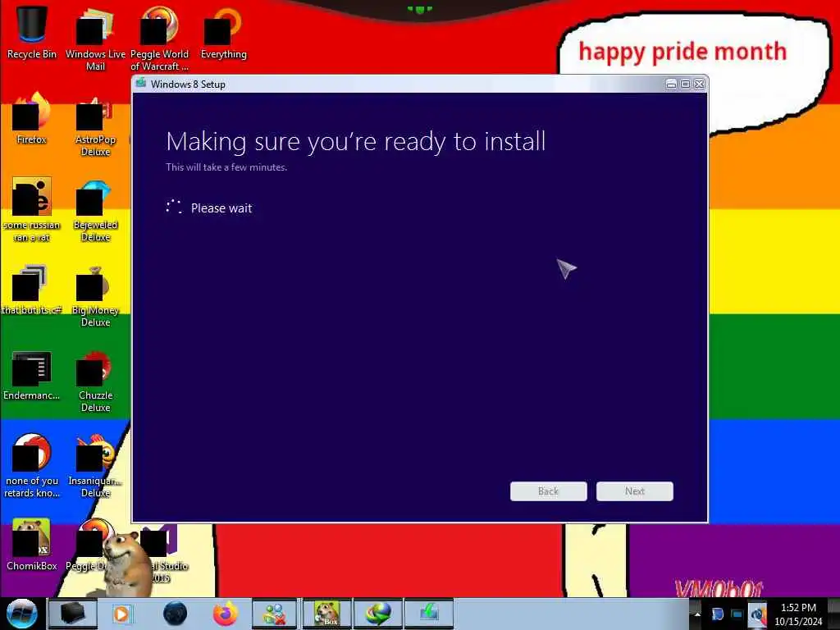Close the Windows 8 Setup window
The height and width of the screenshot is (630, 840).
pyautogui.click(x=699, y=84)
